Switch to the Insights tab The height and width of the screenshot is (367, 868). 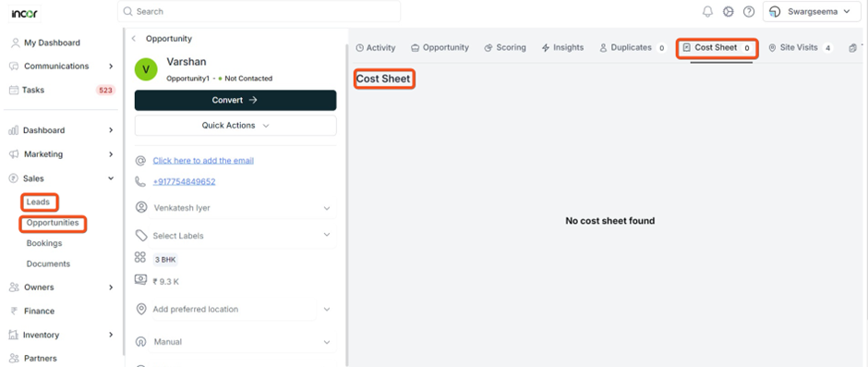[562, 48]
